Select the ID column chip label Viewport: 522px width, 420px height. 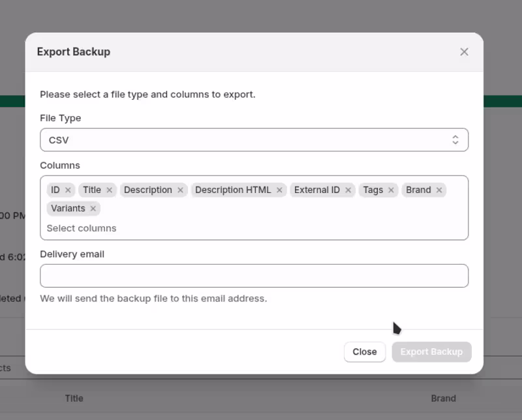[57, 190]
